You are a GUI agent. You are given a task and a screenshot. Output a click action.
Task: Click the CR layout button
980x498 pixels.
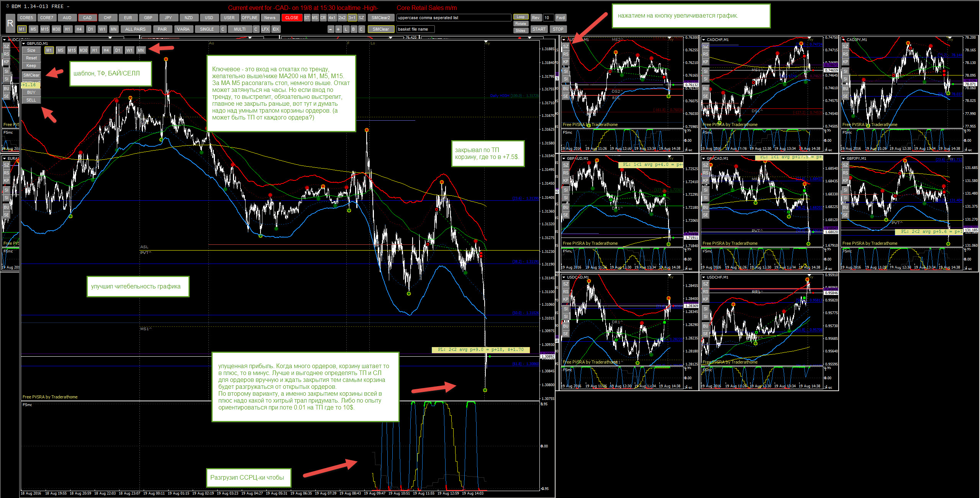pyautogui.click(x=323, y=18)
